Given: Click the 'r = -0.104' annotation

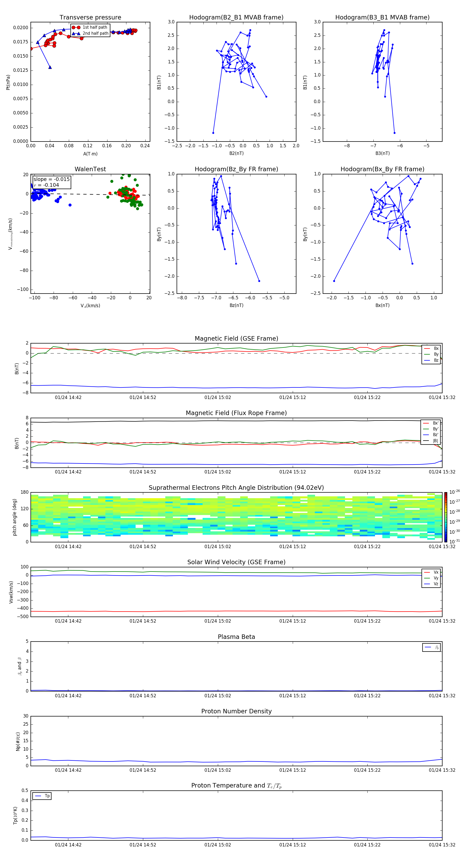Looking at the screenshot, I should pyautogui.click(x=47, y=185).
